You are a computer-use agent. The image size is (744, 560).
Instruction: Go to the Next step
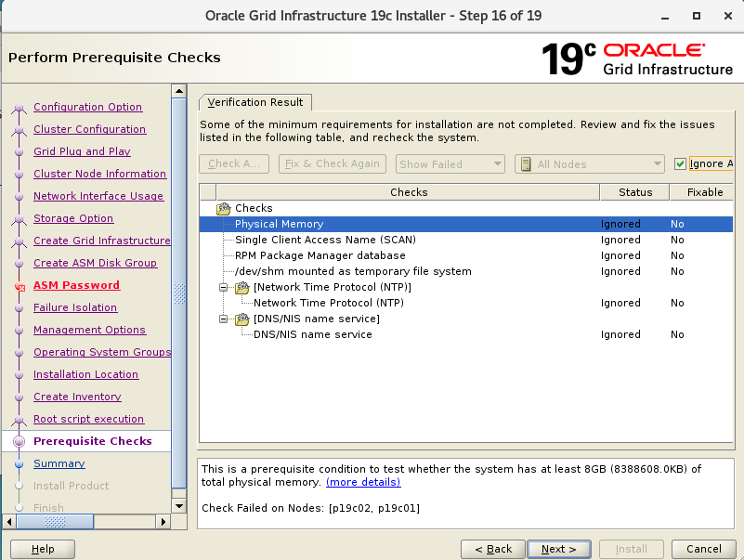coord(559,549)
